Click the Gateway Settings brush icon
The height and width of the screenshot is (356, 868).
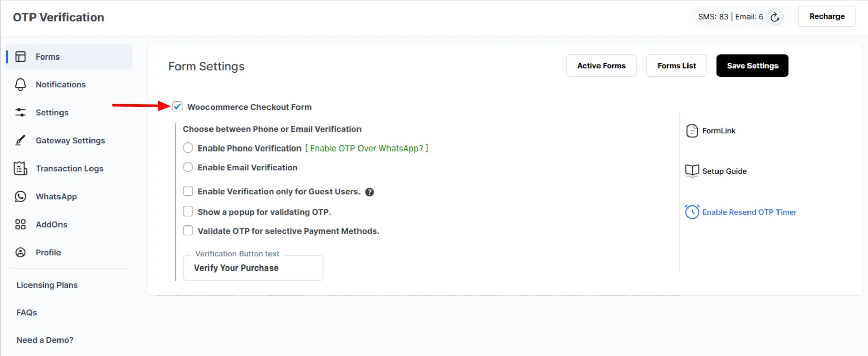(20, 140)
